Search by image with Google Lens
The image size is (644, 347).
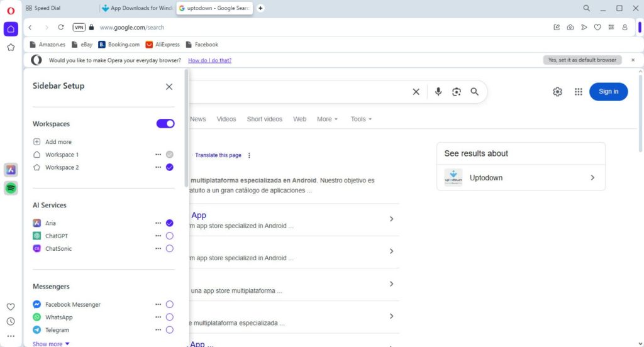tap(457, 92)
